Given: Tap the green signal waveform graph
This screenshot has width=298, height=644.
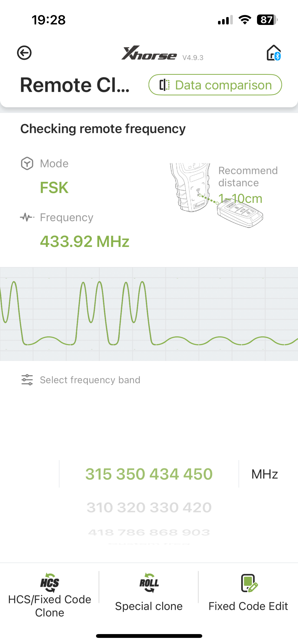Looking at the screenshot, I should [149, 314].
